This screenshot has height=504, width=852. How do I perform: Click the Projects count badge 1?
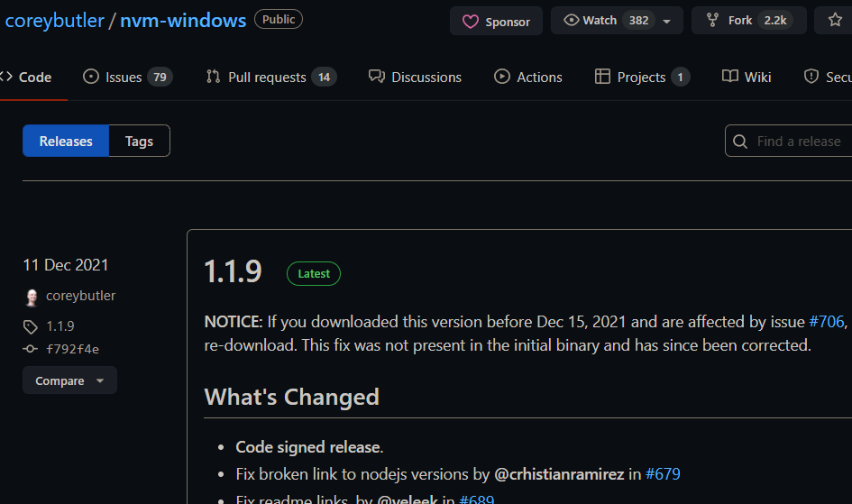681,78
